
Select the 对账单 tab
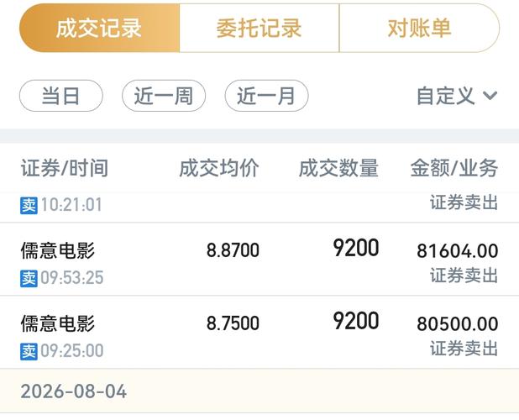pyautogui.click(x=419, y=28)
